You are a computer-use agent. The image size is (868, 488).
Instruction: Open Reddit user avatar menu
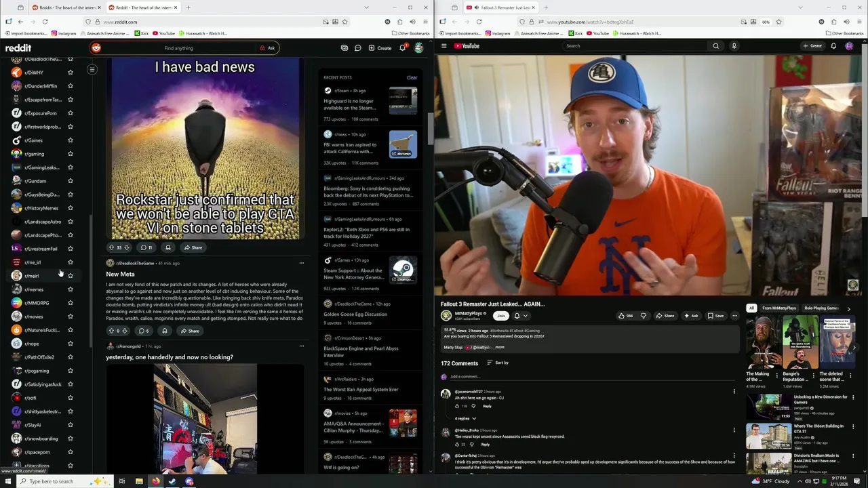419,48
